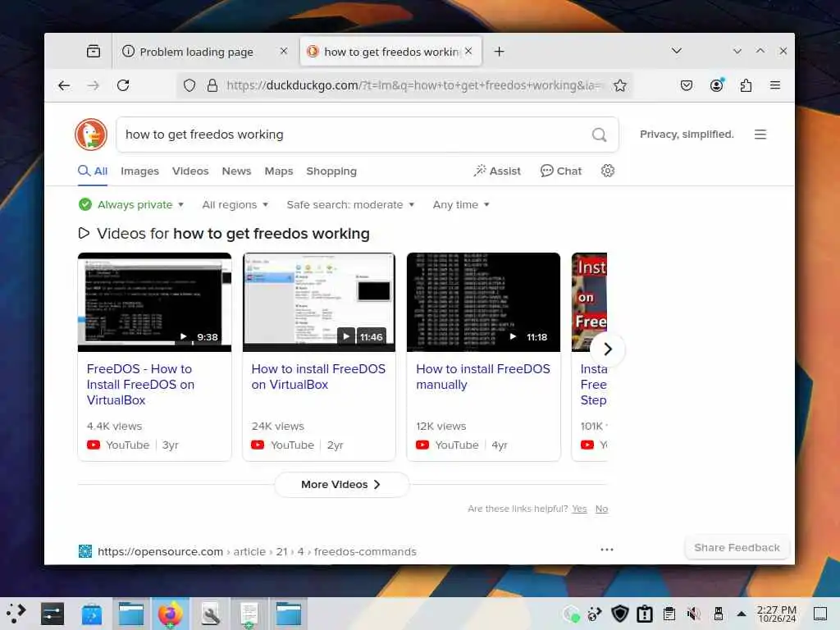Open tracking protection shield in address bar
This screenshot has height=630, width=840.
click(189, 85)
